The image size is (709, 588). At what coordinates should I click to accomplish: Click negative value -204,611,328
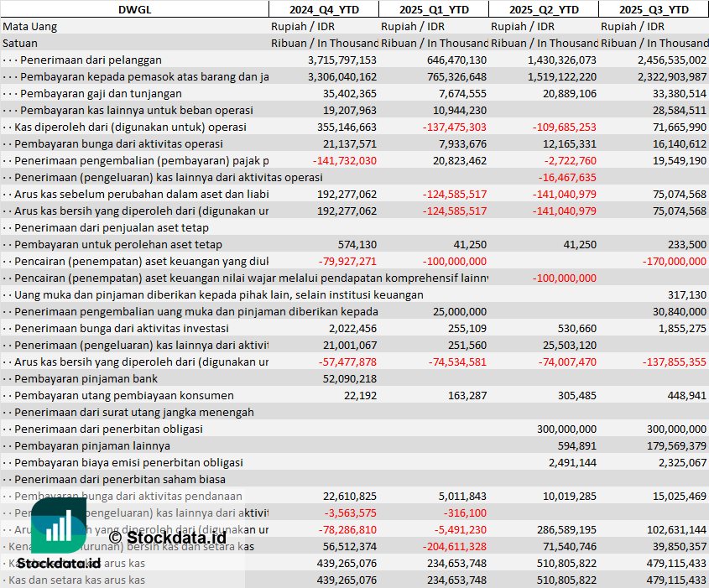point(455,546)
